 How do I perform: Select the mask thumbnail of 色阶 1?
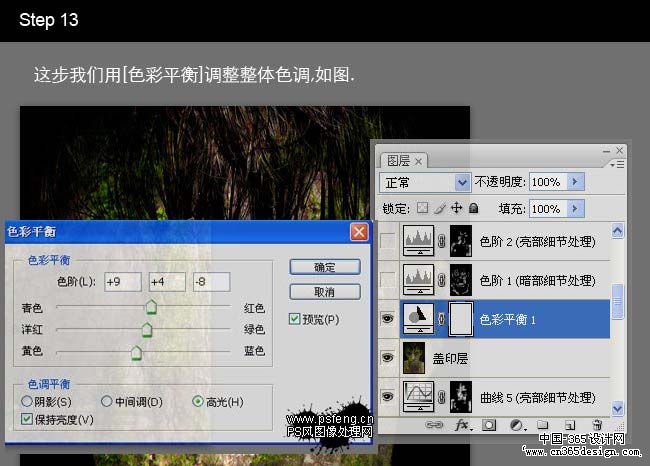(x=461, y=280)
